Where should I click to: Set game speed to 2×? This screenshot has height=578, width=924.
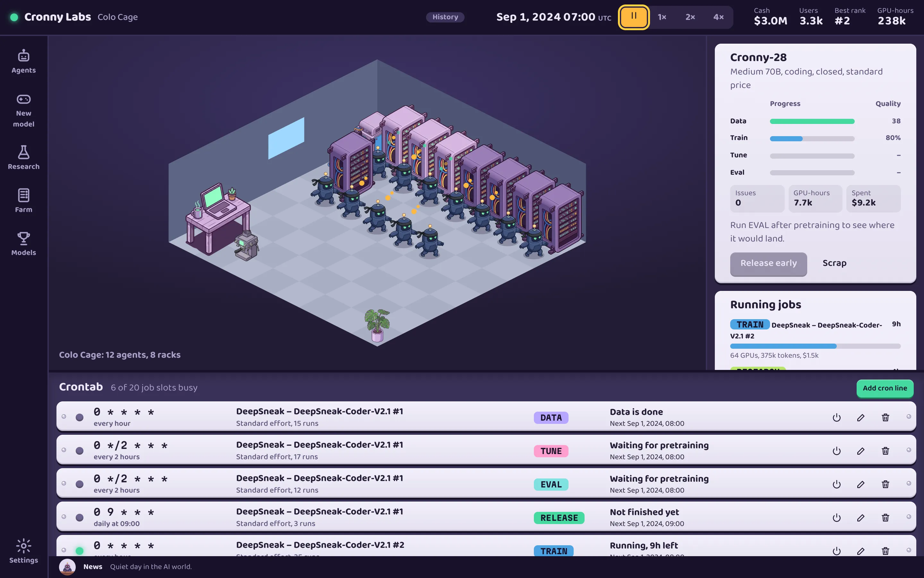click(690, 17)
